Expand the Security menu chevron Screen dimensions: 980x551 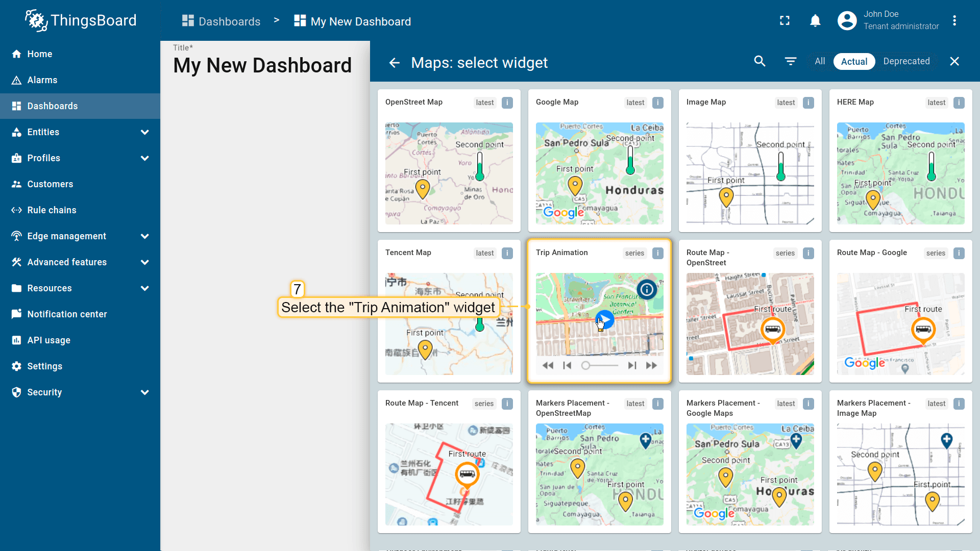tap(145, 392)
